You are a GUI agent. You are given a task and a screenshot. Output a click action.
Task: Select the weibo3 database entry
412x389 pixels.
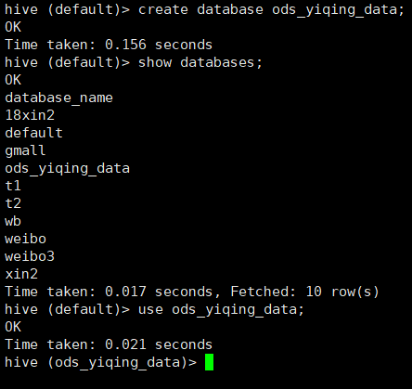30,256
